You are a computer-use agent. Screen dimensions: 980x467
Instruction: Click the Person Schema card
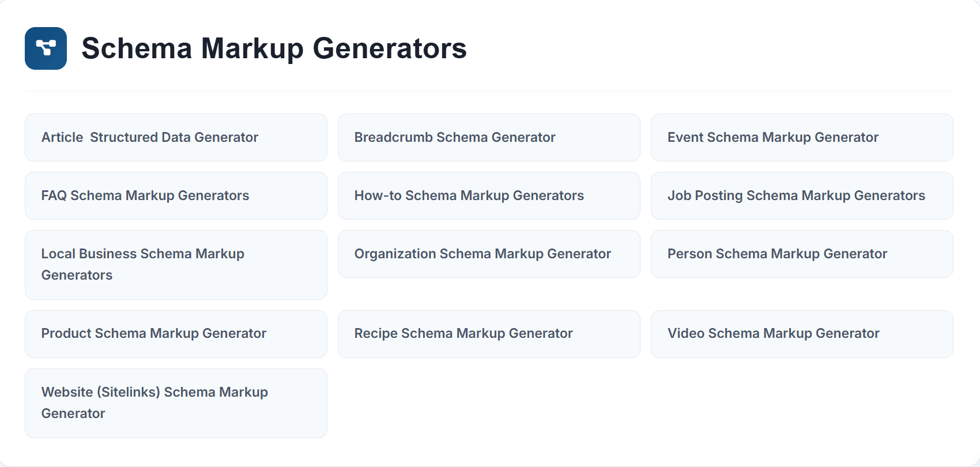802,254
